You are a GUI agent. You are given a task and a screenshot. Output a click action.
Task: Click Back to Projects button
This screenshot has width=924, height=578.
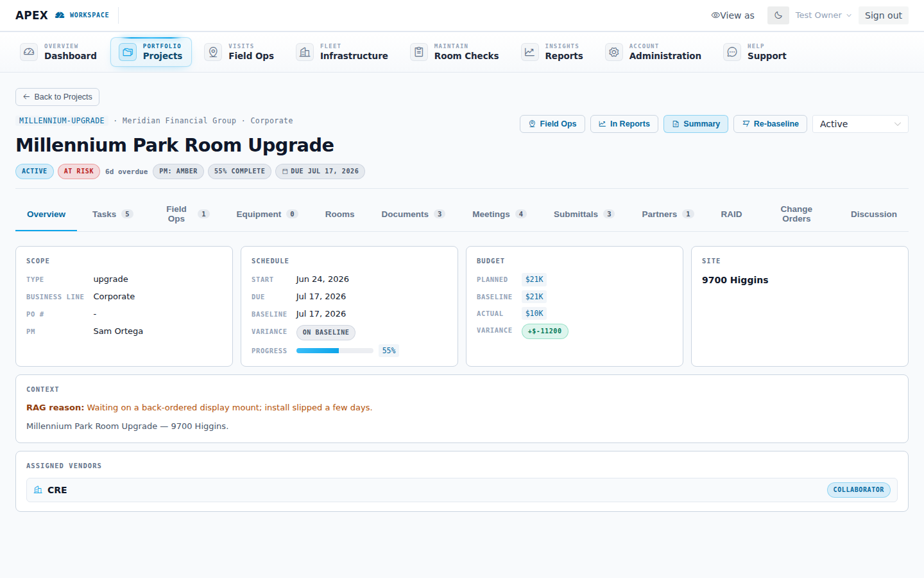point(57,97)
